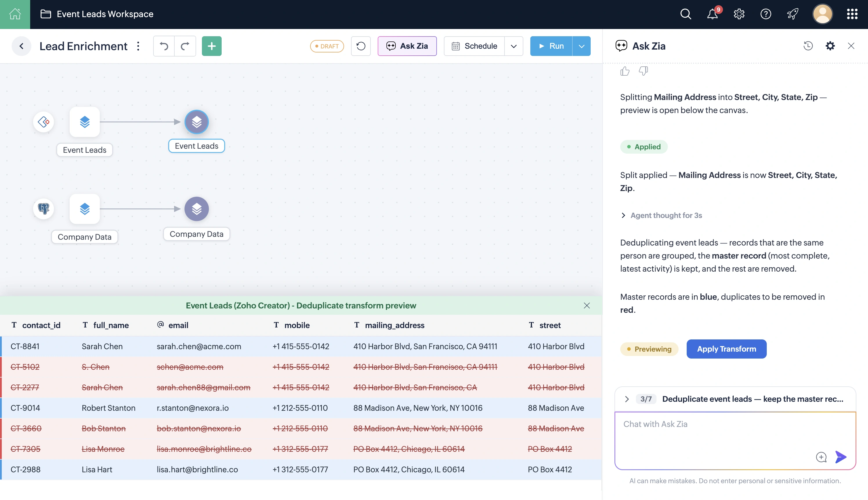This screenshot has height=500, width=868.
Task: Click the email column header
Action: [173, 325]
